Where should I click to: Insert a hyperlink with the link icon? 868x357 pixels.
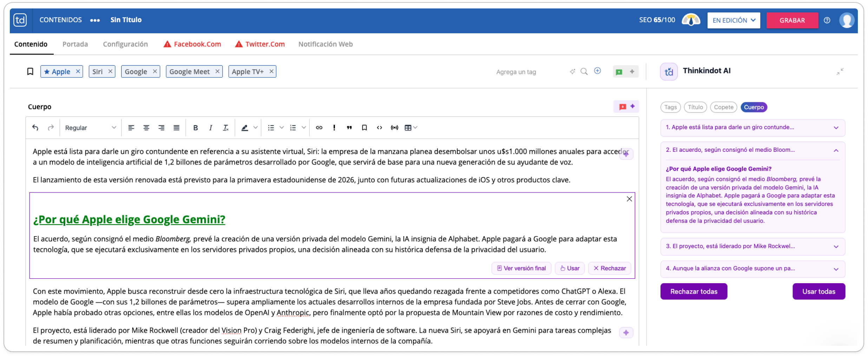[x=319, y=128]
